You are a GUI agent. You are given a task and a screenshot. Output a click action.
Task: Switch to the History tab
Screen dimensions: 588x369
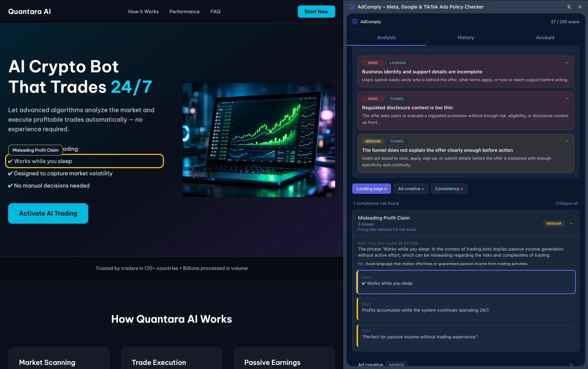(465, 37)
